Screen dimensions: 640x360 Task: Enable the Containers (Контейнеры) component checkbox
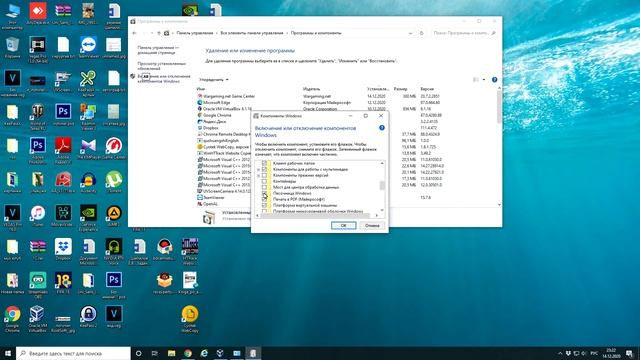click(x=264, y=181)
